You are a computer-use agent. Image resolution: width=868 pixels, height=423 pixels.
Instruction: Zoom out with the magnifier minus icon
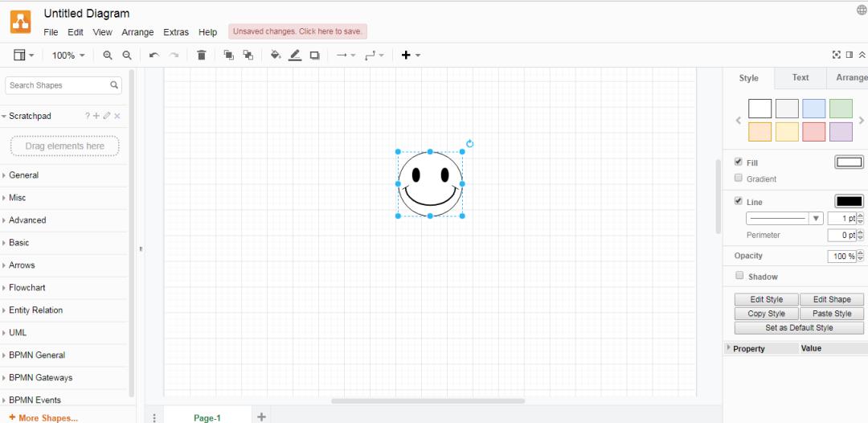pos(127,55)
